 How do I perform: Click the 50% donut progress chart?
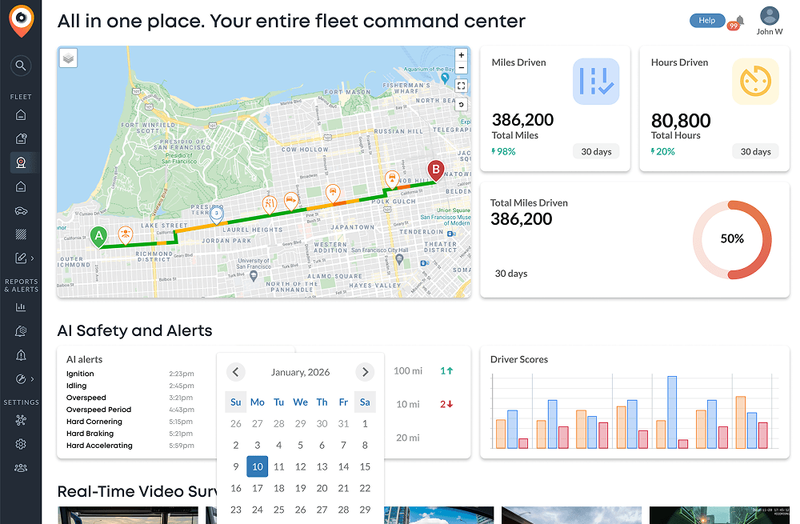(x=731, y=239)
